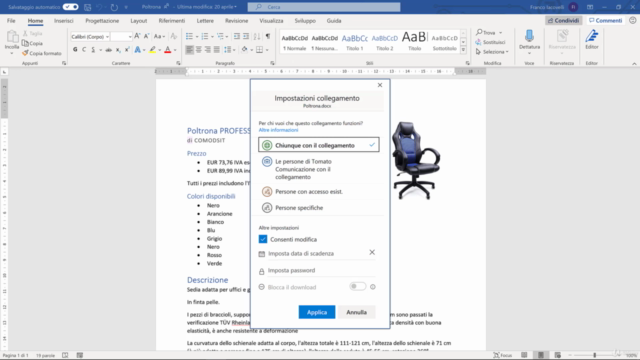640x360 pixels.
Task: Click the 'Sostituisci' replace command
Action: point(490,42)
